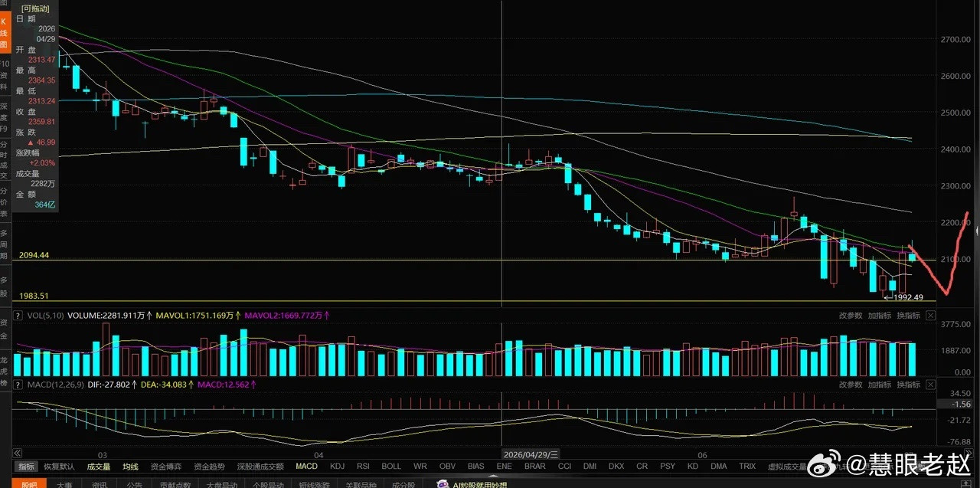Switch to the 公告 bottom tab

134,484
